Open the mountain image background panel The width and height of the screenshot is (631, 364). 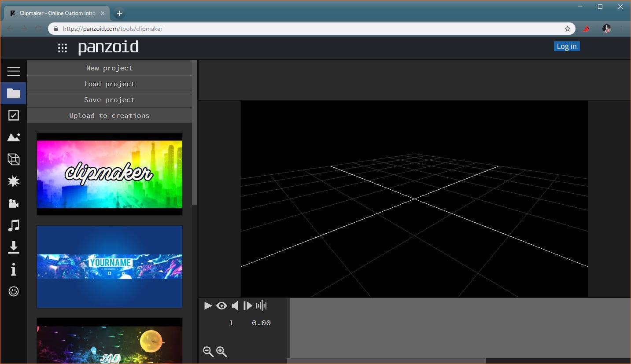[x=14, y=137]
